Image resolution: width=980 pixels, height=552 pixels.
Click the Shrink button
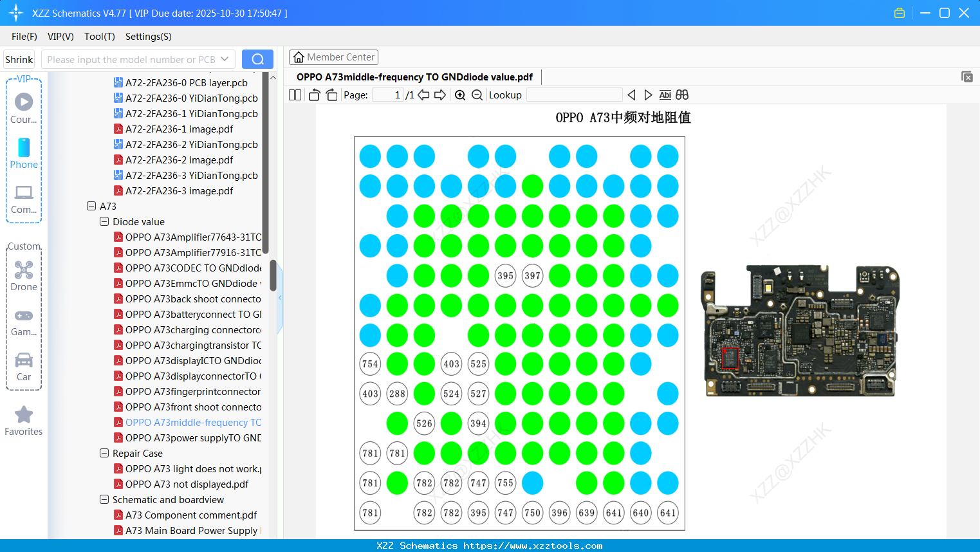tap(19, 59)
